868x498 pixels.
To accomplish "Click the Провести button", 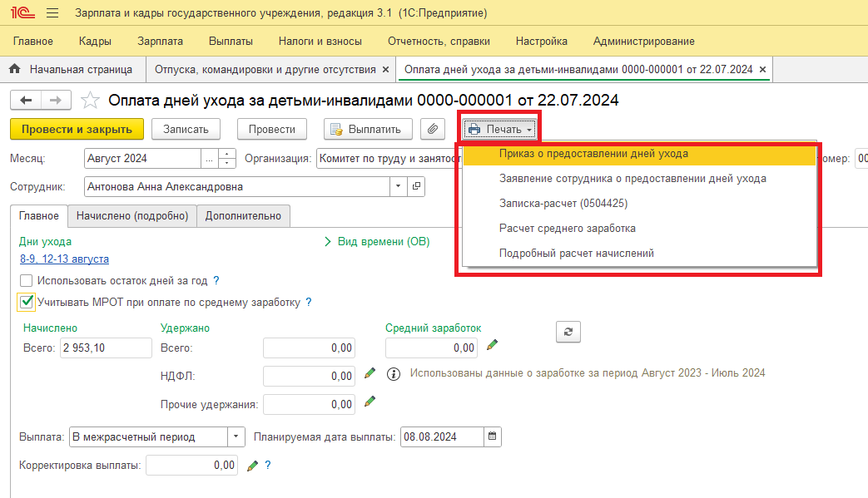I will coord(272,130).
